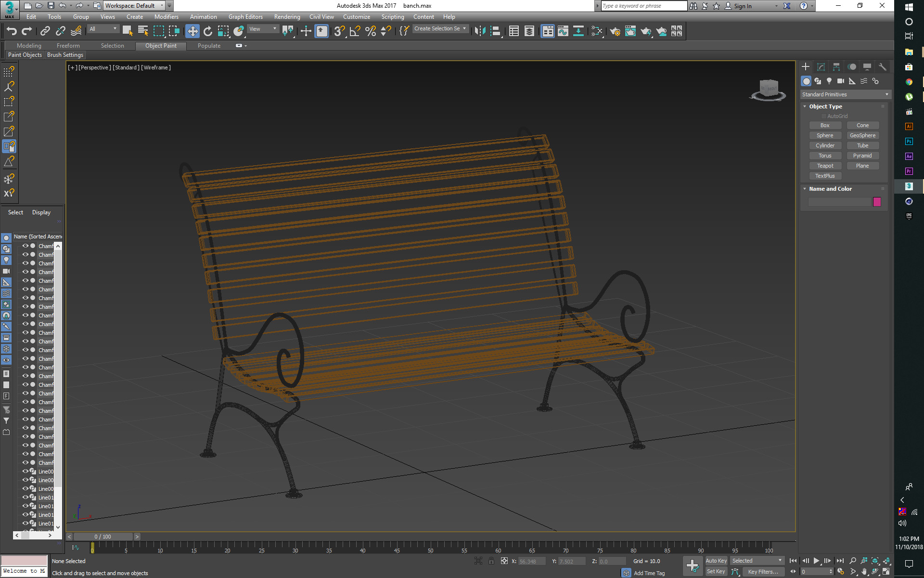Click the time slider 0 / 100

point(103,537)
